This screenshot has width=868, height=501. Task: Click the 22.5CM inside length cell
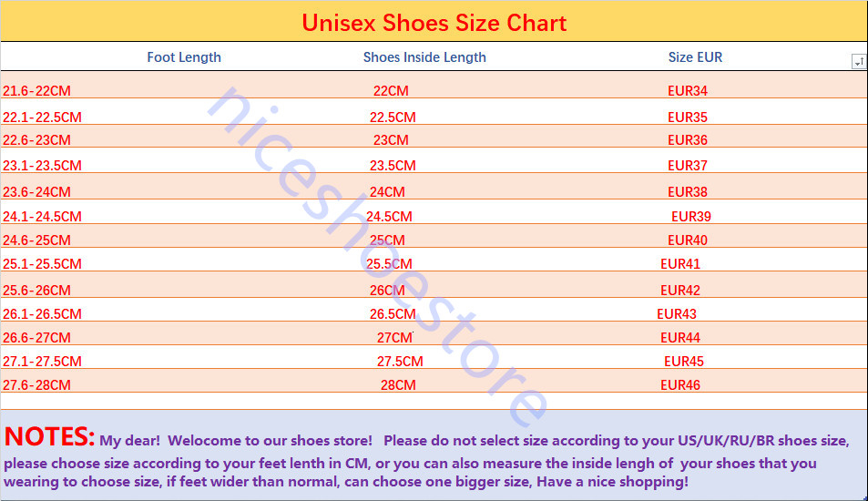pos(393,118)
